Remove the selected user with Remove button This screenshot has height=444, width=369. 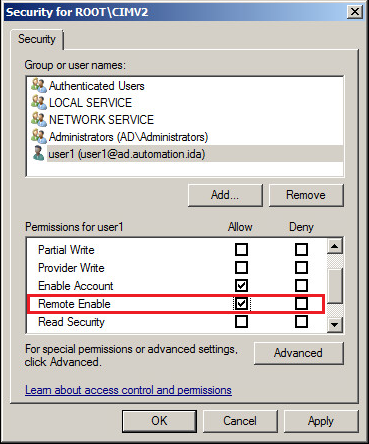click(x=306, y=195)
